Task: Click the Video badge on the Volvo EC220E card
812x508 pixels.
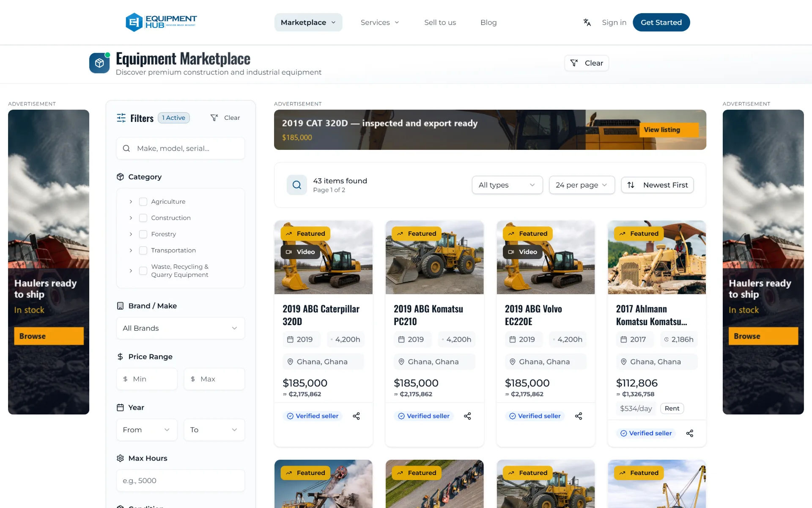Action: pos(523,252)
